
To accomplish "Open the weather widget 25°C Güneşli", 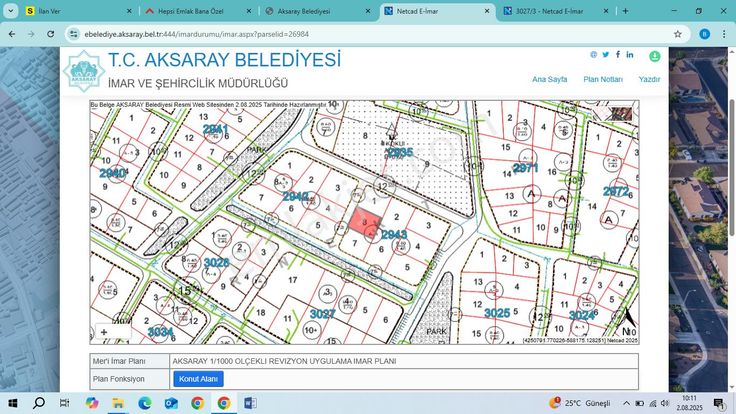I will (x=580, y=403).
